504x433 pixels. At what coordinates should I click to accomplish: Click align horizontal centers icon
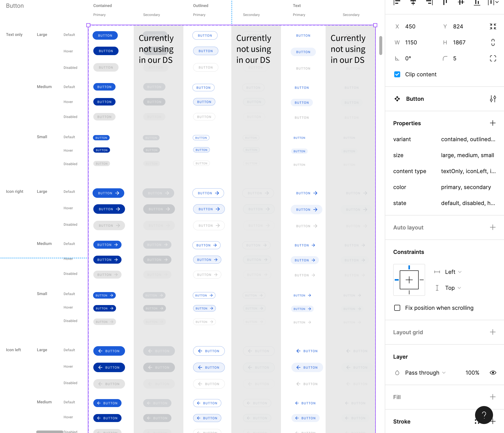(413, 2)
